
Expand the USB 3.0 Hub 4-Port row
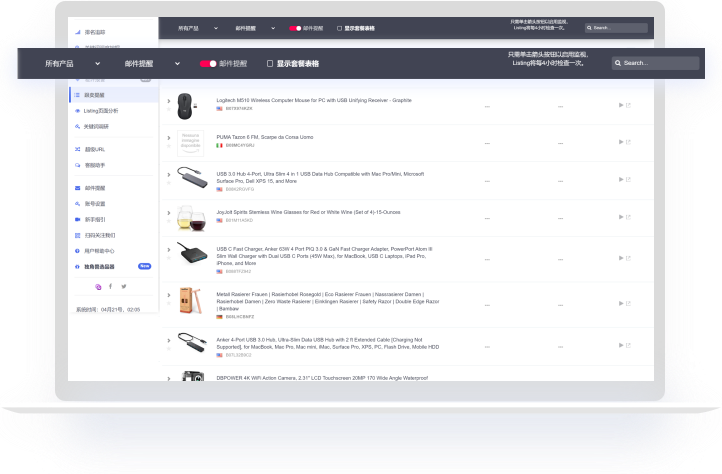coord(169,175)
